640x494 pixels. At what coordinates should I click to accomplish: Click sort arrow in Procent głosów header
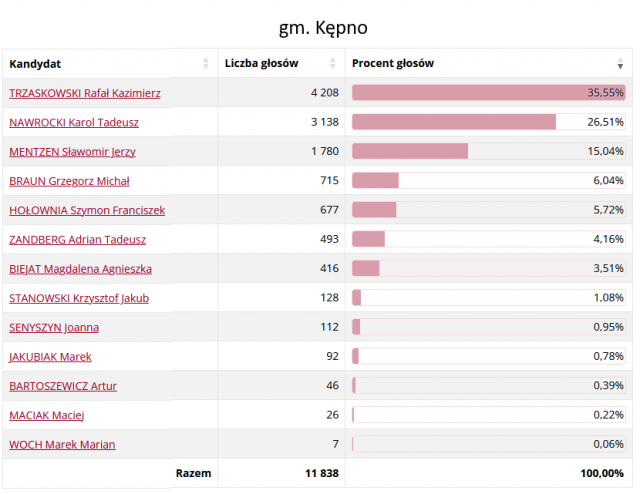click(x=621, y=63)
